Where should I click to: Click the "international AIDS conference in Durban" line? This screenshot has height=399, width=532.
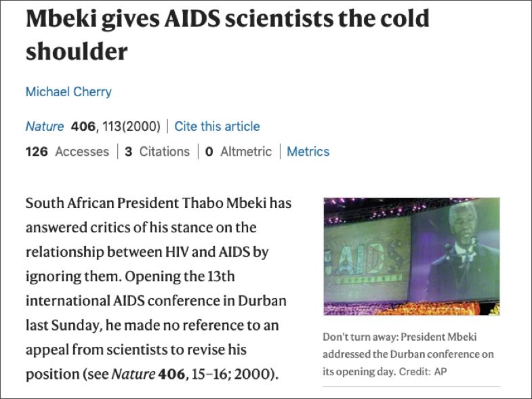click(156, 301)
